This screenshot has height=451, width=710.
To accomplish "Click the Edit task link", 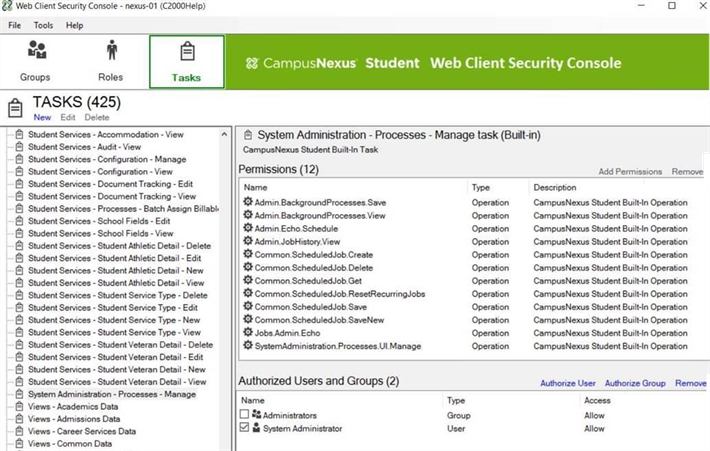I will click(68, 117).
